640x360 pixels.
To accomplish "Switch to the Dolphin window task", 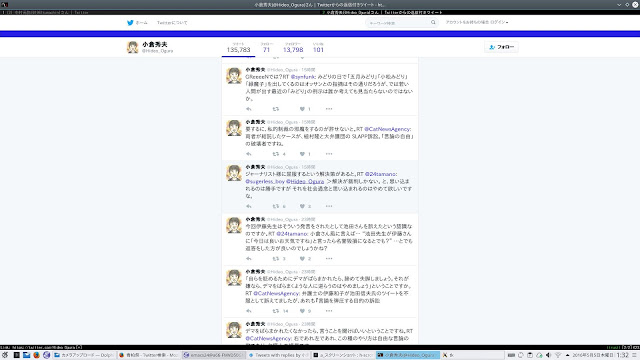I will (84, 355).
